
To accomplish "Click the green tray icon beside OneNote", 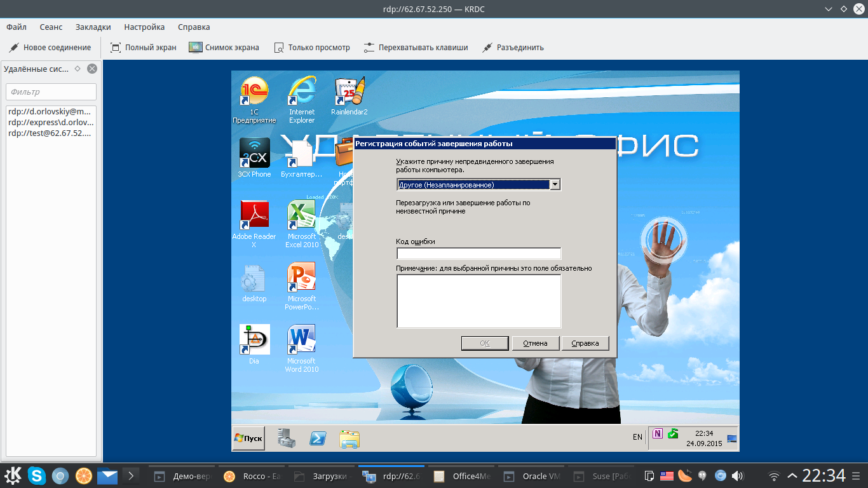I will [673, 434].
